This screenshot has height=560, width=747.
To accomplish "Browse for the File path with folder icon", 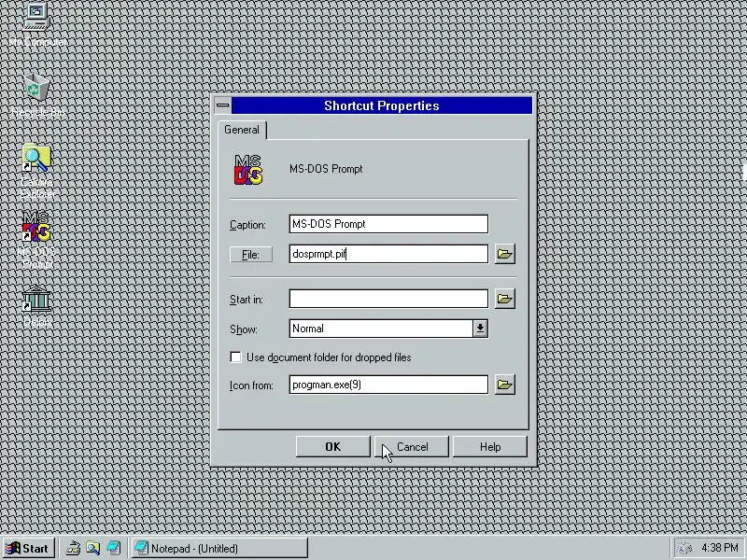I will click(x=505, y=254).
